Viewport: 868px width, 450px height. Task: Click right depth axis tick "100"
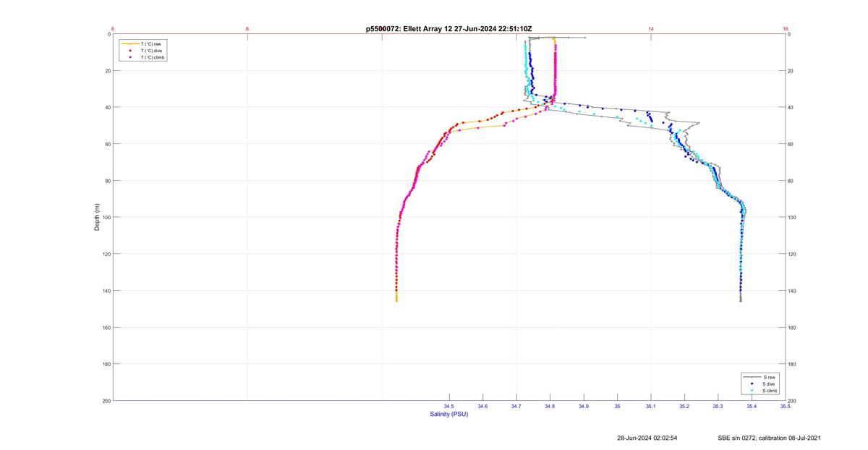(792, 218)
